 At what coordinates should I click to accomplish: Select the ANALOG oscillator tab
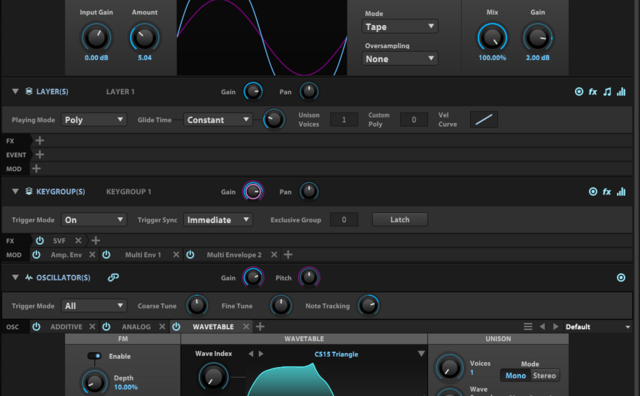(136, 327)
